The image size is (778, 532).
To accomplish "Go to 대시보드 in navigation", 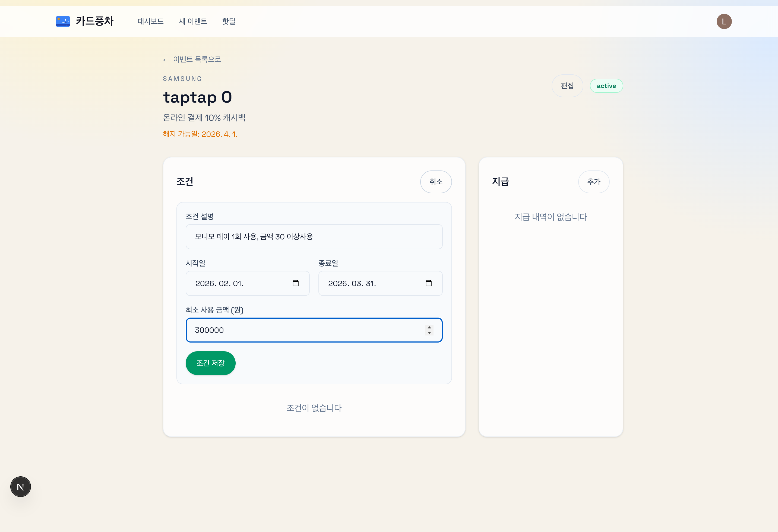I will point(150,21).
